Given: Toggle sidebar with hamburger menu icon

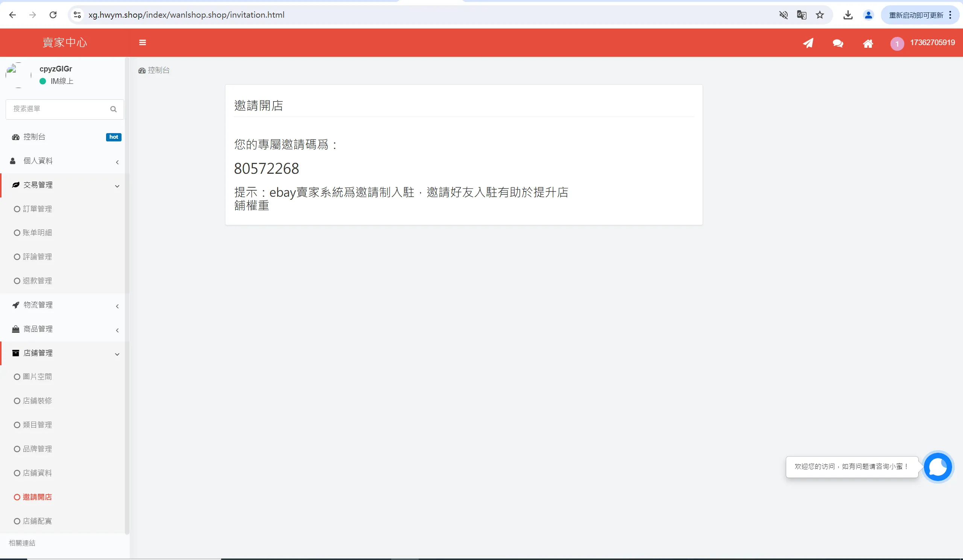Looking at the screenshot, I should tap(143, 42).
